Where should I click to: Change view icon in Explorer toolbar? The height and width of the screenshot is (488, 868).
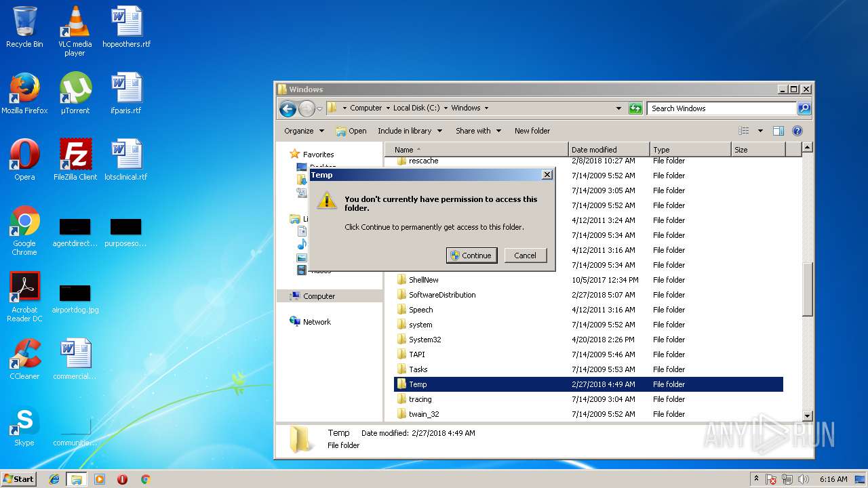[x=744, y=131]
